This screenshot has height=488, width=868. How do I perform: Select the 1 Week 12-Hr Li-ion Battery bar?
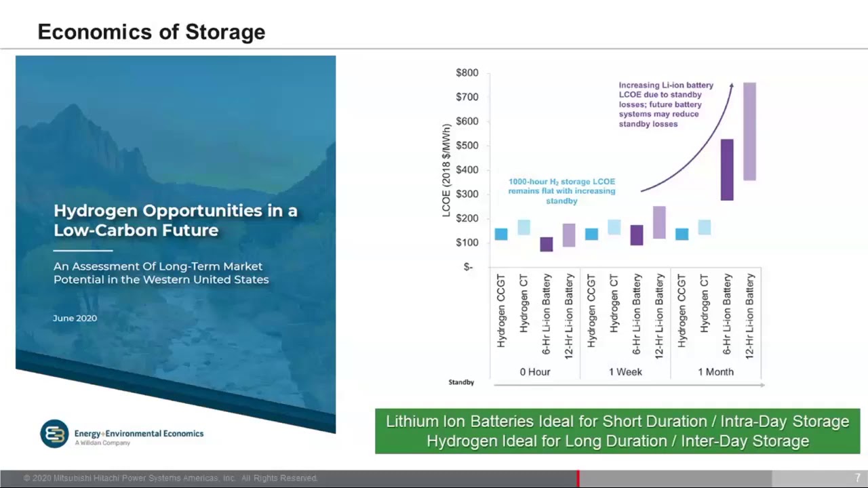point(659,222)
